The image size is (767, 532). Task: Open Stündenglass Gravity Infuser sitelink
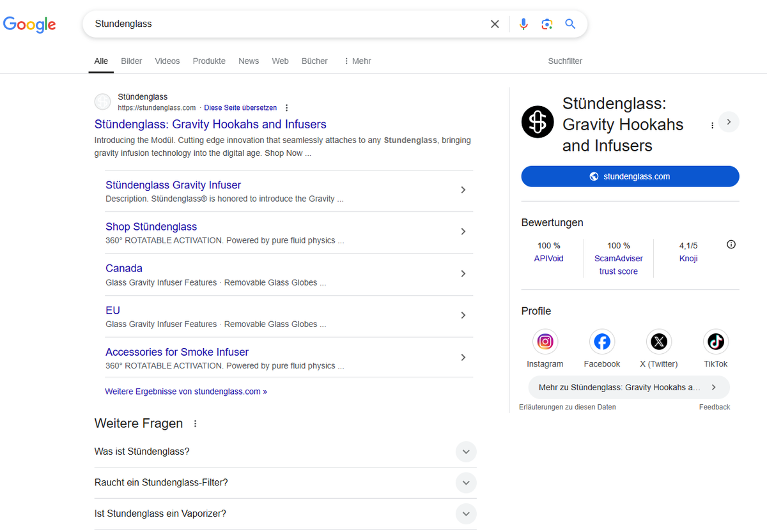coord(173,185)
